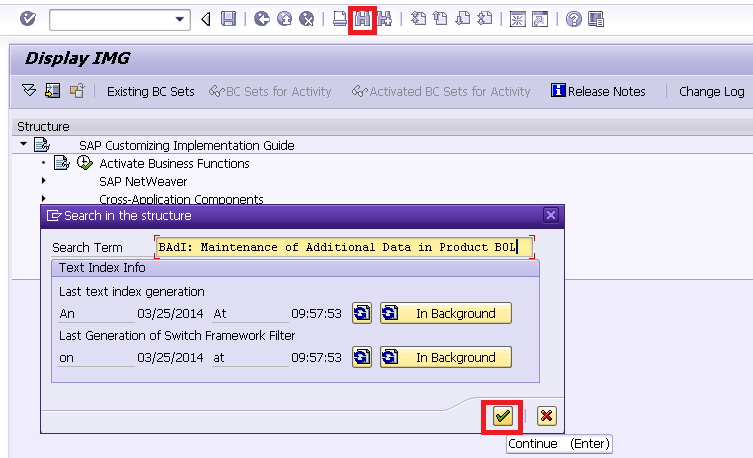Click the Structure column header
The width and height of the screenshot is (753, 458).
(x=43, y=127)
